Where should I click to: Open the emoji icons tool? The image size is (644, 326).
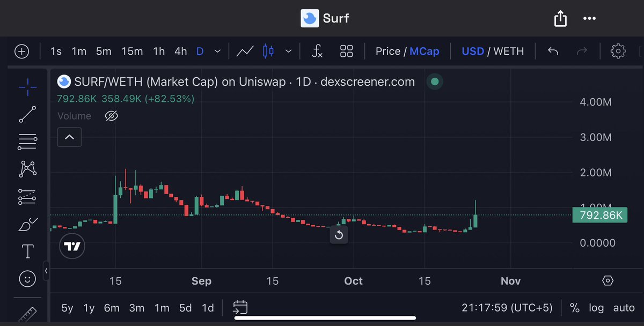click(x=27, y=278)
